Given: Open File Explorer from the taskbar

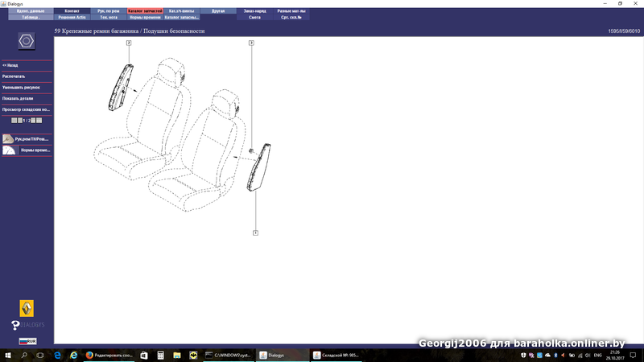Looking at the screenshot, I should [x=176, y=356].
